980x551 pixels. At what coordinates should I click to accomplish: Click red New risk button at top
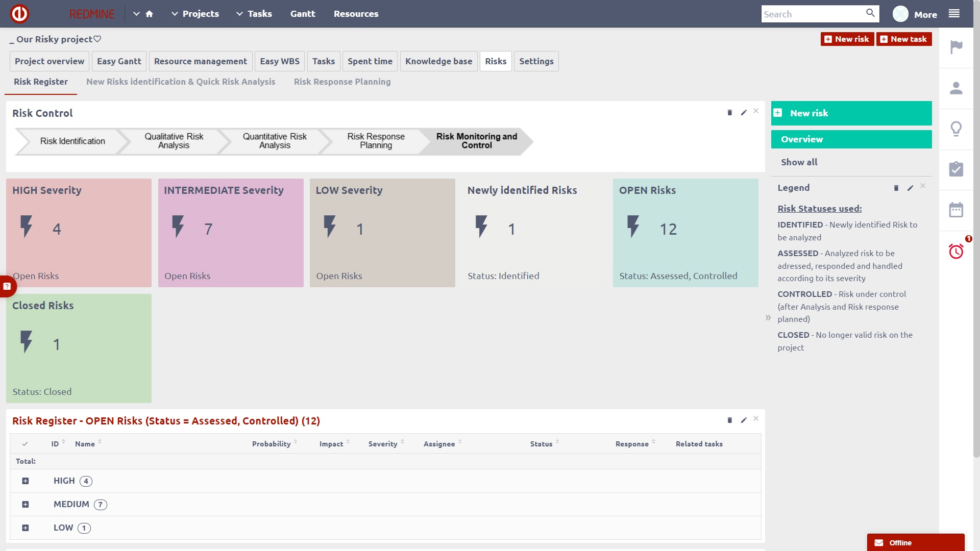[847, 39]
